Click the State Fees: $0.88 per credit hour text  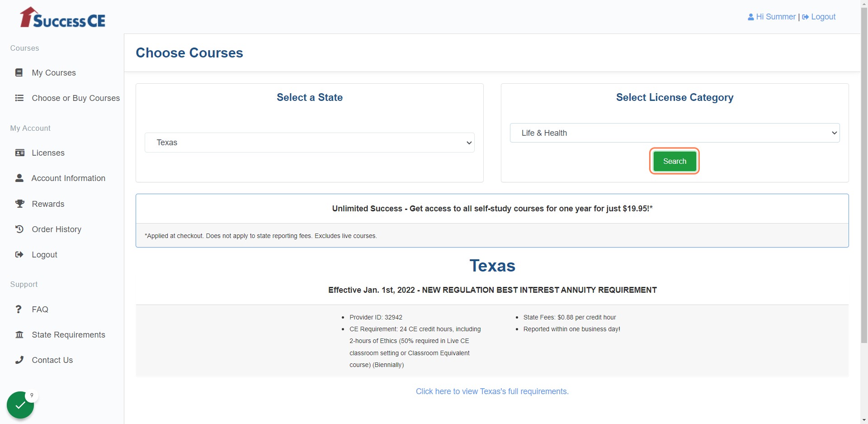click(570, 317)
